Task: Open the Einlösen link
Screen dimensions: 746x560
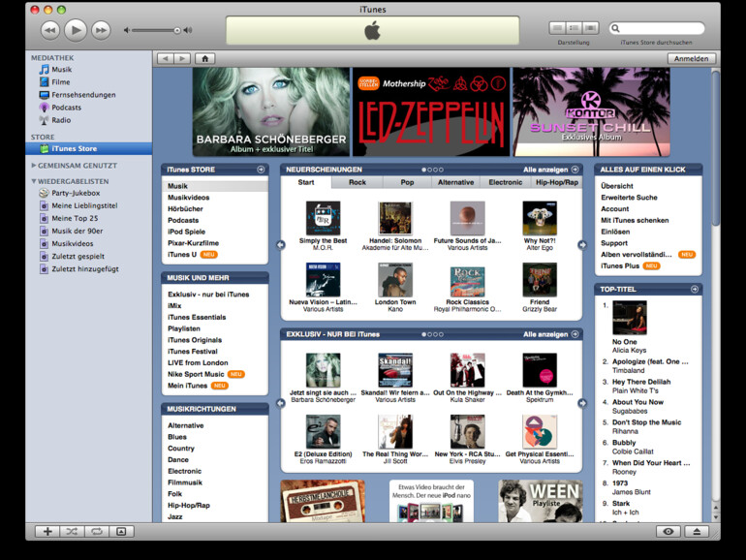Action: tap(615, 232)
